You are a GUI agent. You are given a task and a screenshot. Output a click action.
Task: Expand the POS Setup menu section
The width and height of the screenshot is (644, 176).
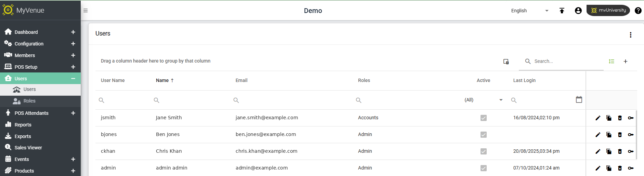click(73, 67)
